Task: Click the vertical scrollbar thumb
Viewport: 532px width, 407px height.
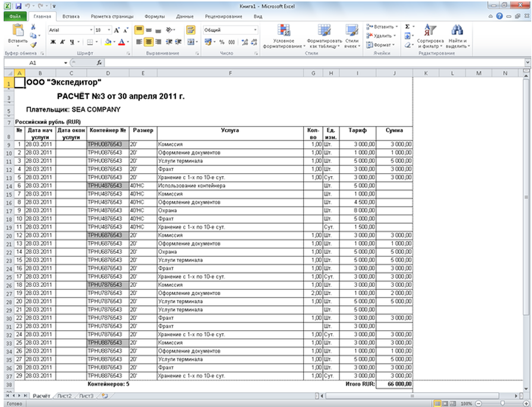Action: 526,197
